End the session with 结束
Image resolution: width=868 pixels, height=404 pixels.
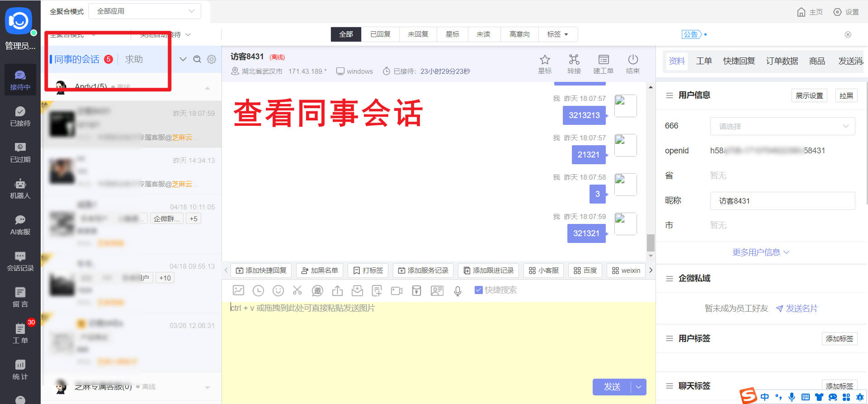click(633, 64)
